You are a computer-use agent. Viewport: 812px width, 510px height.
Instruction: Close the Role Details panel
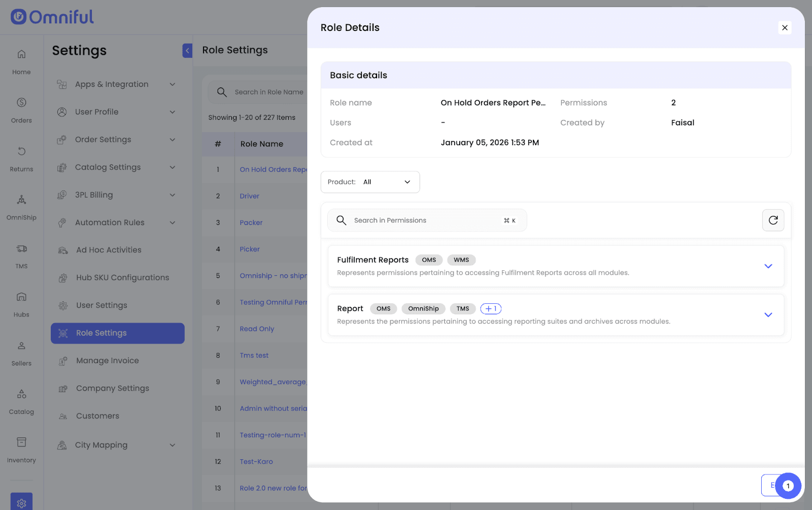pyautogui.click(x=785, y=27)
